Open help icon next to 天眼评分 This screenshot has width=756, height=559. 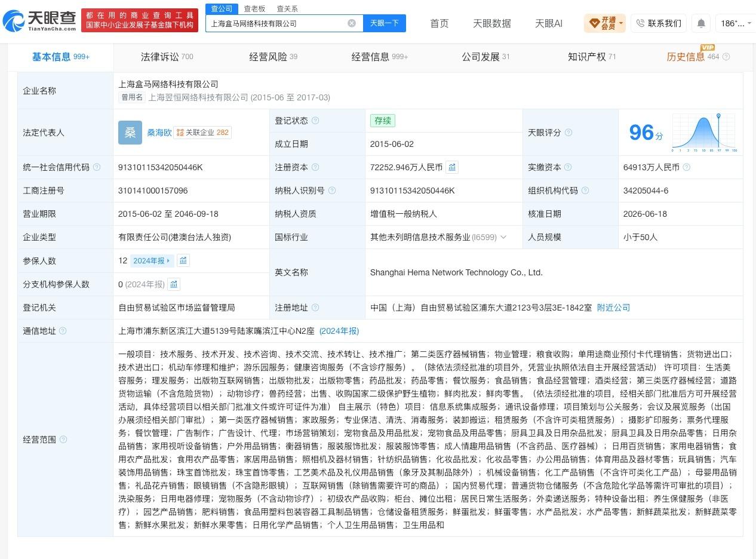[568, 133]
